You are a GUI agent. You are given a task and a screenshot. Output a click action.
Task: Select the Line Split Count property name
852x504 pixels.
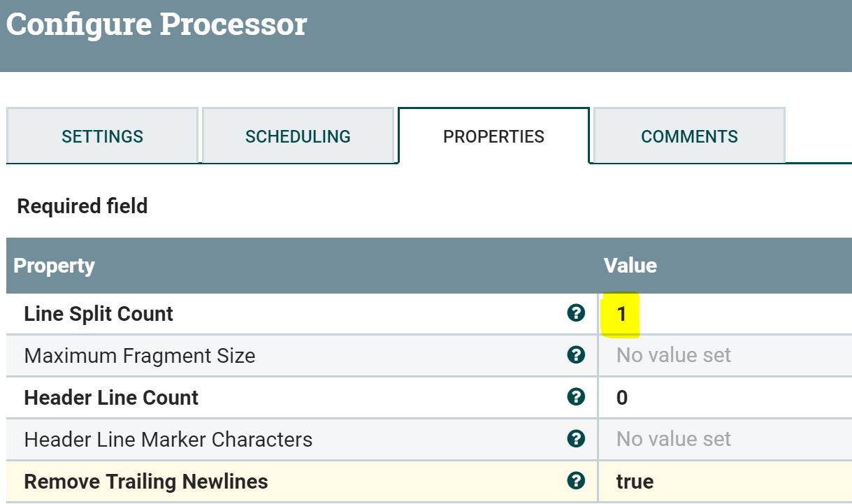point(98,313)
